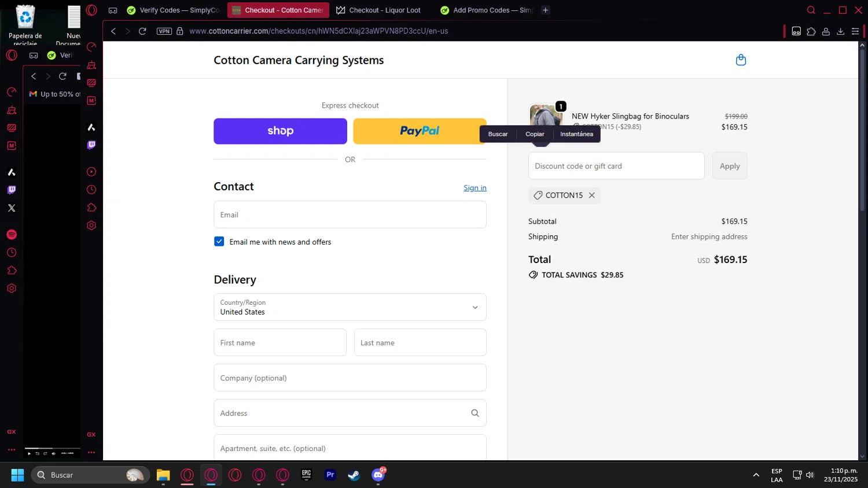Open Premiere Pro from the taskbar
The width and height of the screenshot is (868, 488).
click(330, 475)
